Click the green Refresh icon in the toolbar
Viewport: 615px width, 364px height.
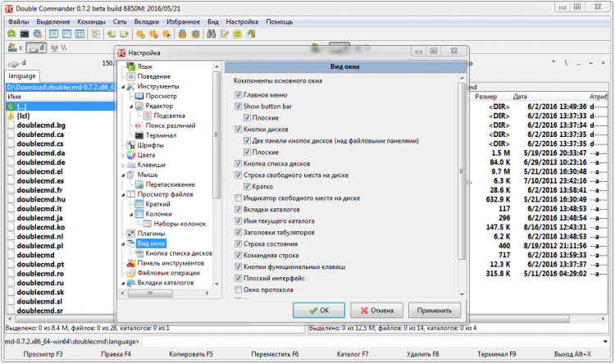click(11, 34)
